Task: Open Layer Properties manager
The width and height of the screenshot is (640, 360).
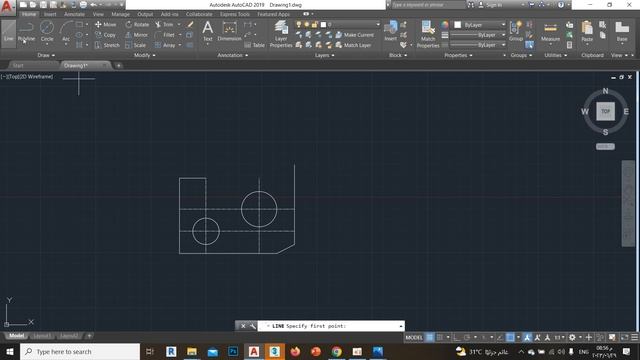Action: click(x=281, y=34)
